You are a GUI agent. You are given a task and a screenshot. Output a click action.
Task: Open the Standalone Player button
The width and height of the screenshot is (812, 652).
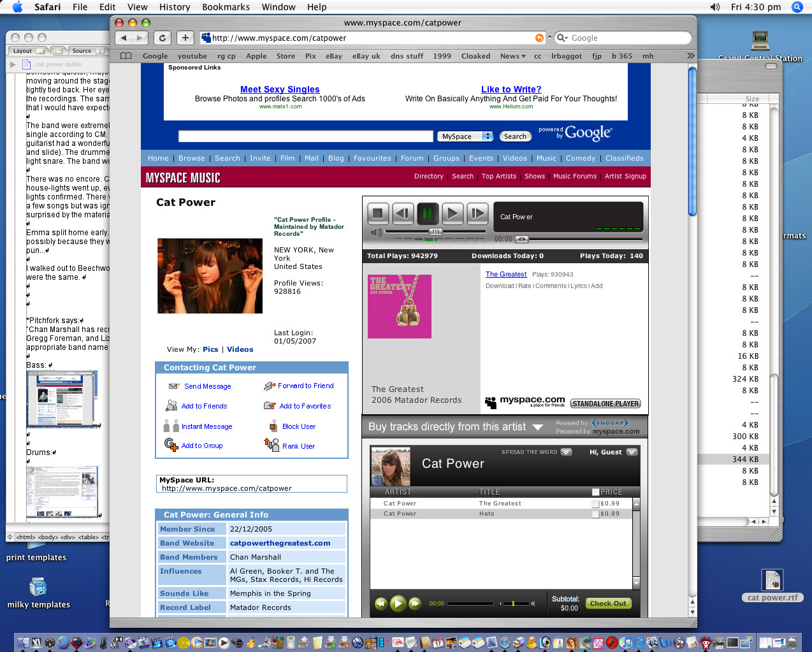(x=605, y=403)
